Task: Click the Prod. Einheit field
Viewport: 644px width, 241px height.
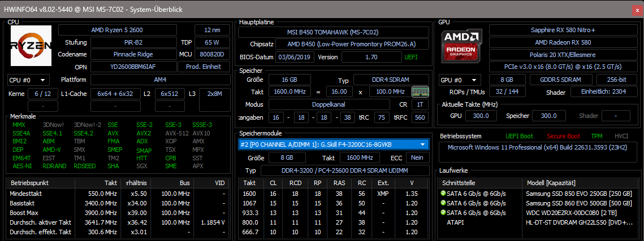Action: point(204,67)
